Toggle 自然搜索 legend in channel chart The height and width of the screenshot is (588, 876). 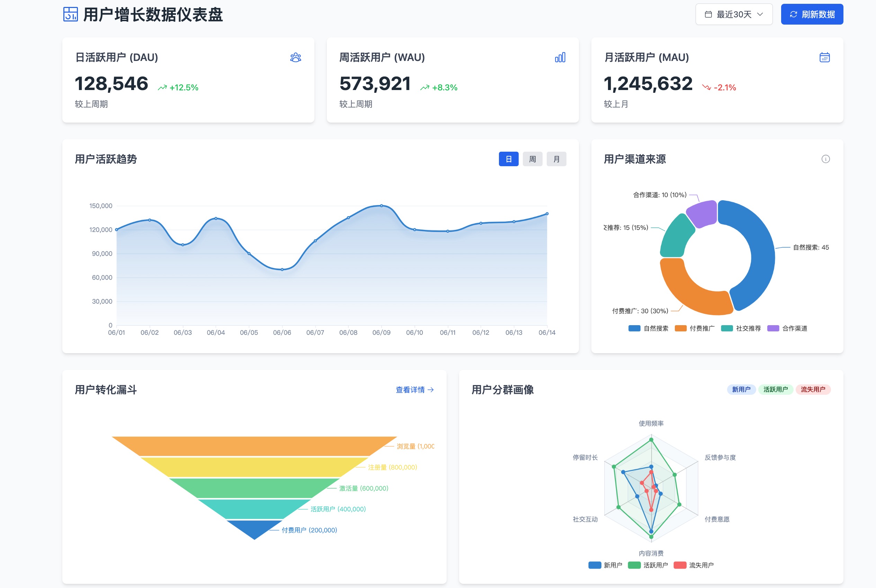[648, 328]
